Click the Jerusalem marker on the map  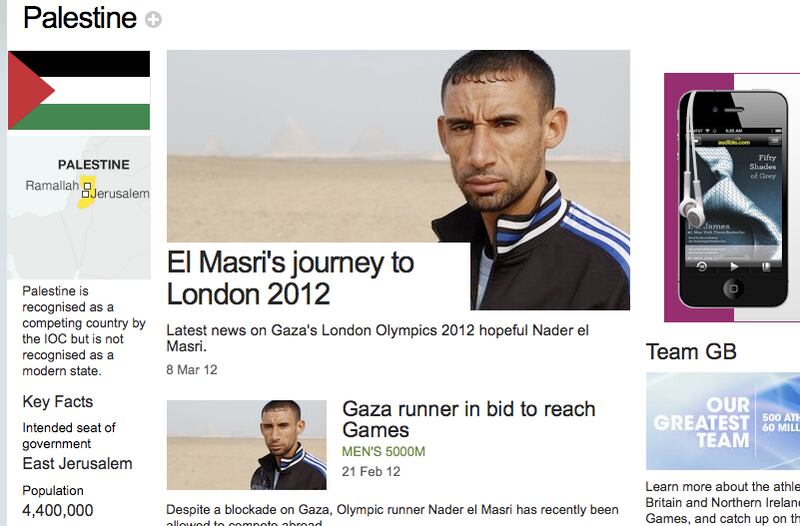point(87,193)
